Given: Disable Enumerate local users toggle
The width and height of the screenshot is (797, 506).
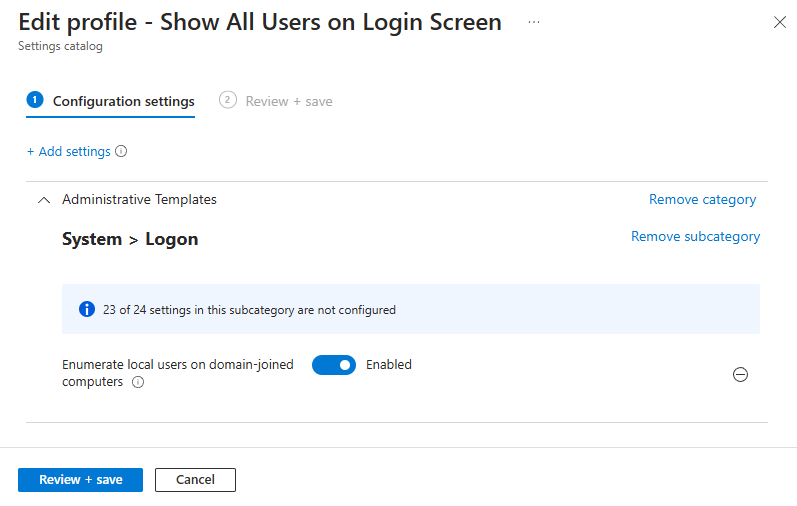Looking at the screenshot, I should tap(334, 365).
